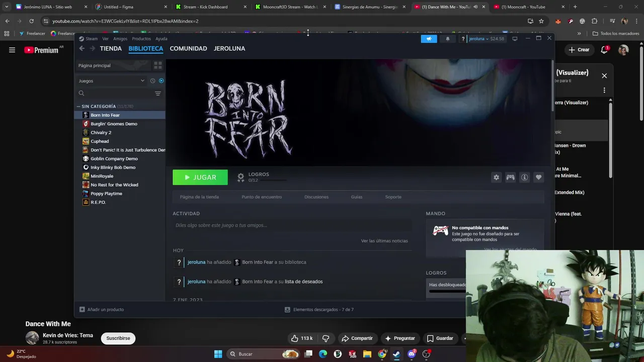Like the YouTube video
The height and width of the screenshot is (362, 644).
(302, 338)
